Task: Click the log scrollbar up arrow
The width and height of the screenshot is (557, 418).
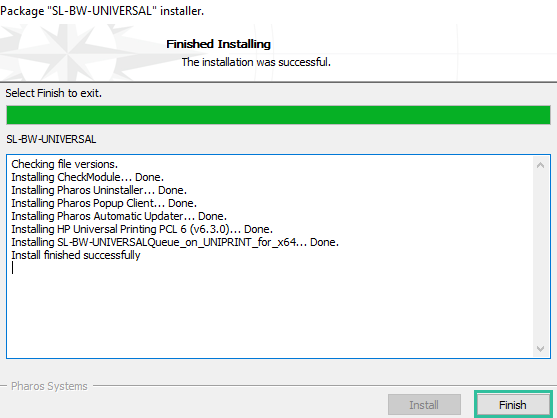Action: pyautogui.click(x=540, y=165)
